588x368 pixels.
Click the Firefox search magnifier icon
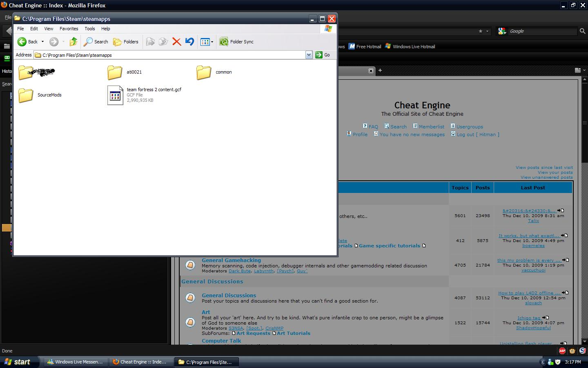pos(582,31)
